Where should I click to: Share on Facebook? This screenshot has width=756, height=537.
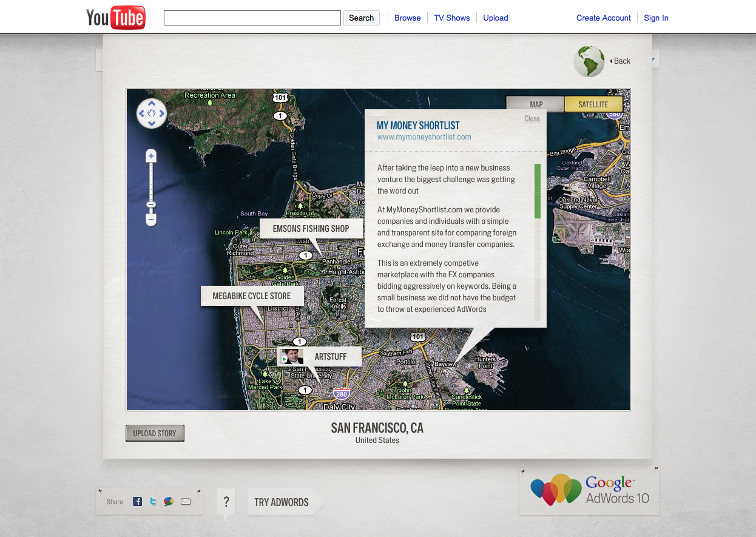click(x=138, y=502)
